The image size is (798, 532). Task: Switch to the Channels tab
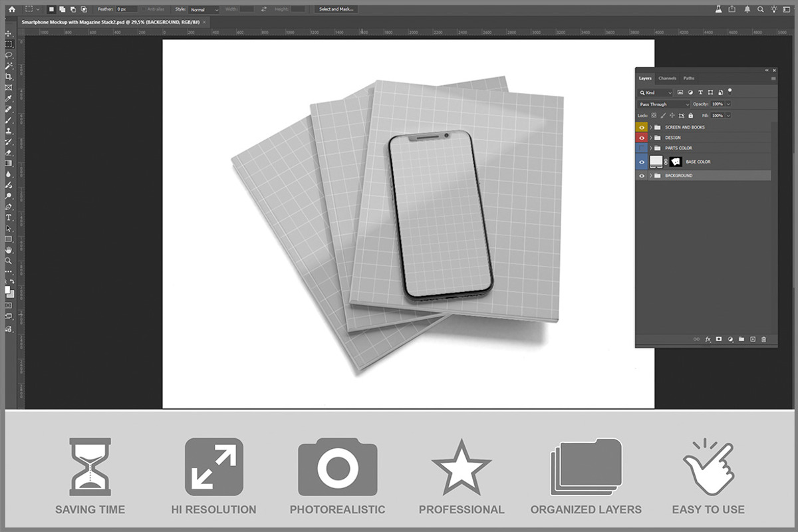tap(667, 78)
